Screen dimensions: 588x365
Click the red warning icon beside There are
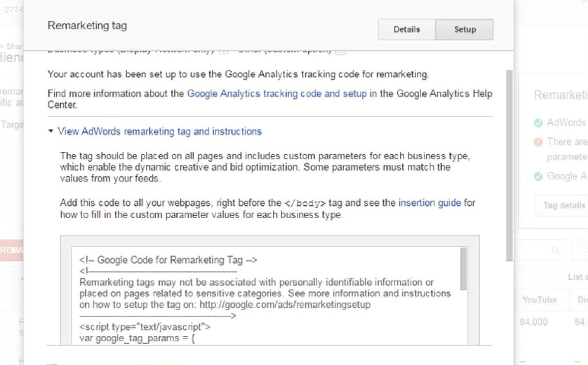point(538,142)
